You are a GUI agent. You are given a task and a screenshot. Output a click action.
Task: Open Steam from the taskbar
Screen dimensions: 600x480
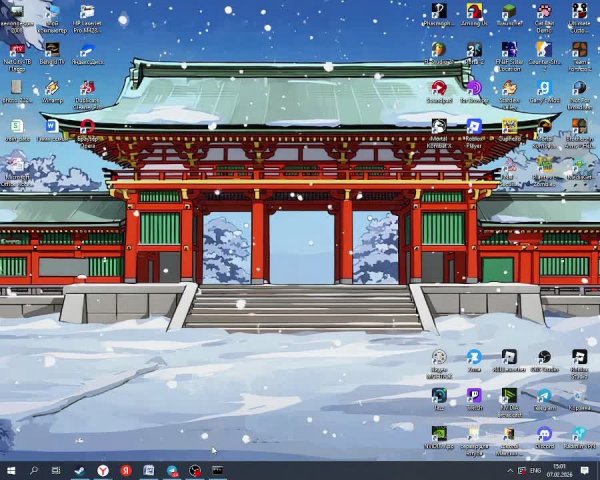[x=80, y=470]
